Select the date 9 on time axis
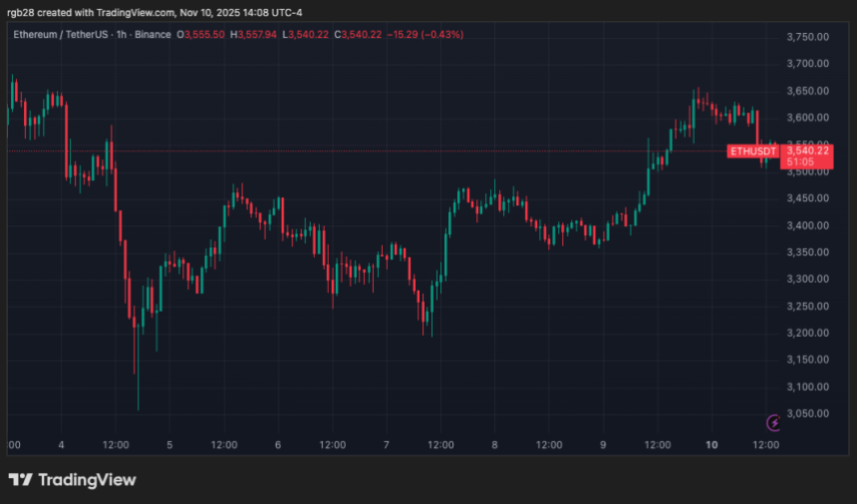This screenshot has height=504, width=857. click(604, 445)
